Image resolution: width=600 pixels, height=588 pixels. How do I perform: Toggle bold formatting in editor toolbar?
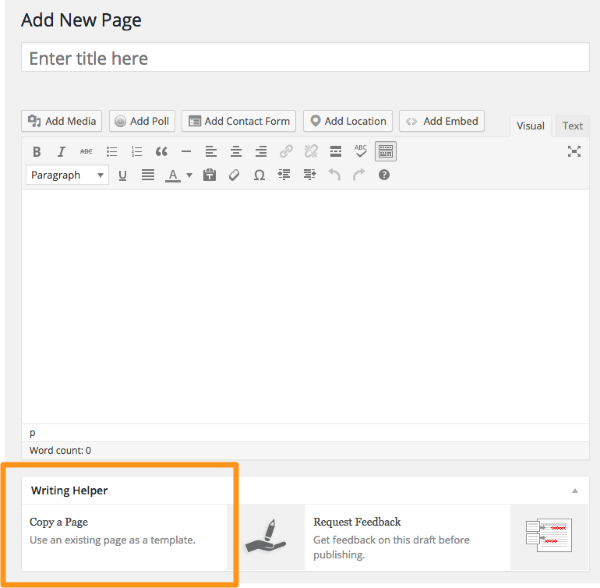pyautogui.click(x=37, y=151)
